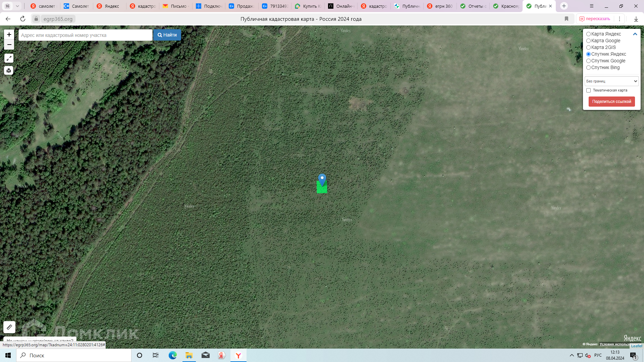
Task: Select Карта 2GIS radio option
Action: coord(588,48)
